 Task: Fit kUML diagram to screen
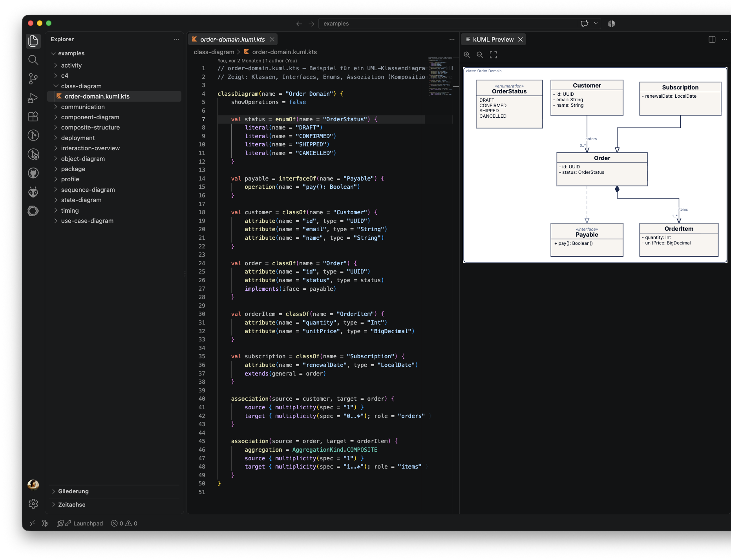pyautogui.click(x=493, y=55)
